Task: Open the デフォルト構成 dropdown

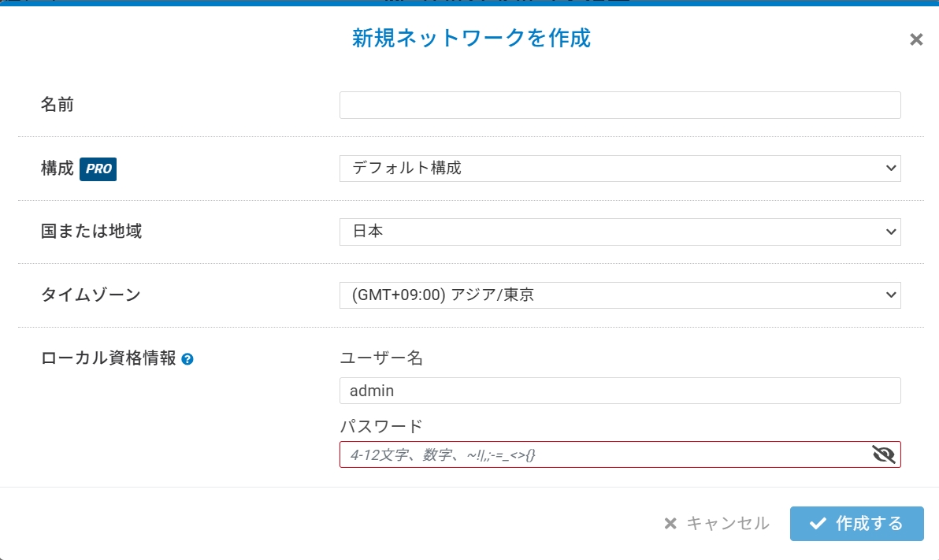Action: 619,169
